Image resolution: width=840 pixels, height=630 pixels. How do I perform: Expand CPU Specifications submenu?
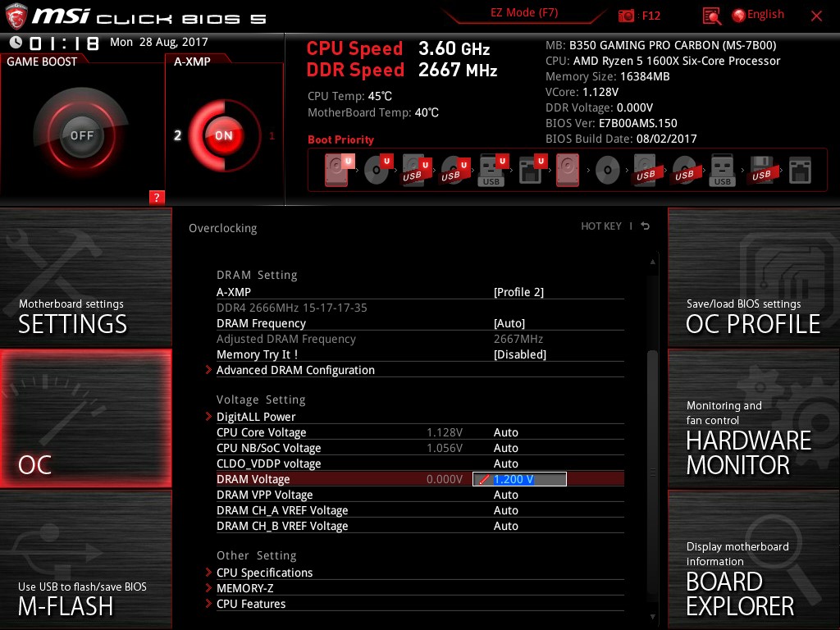(264, 573)
